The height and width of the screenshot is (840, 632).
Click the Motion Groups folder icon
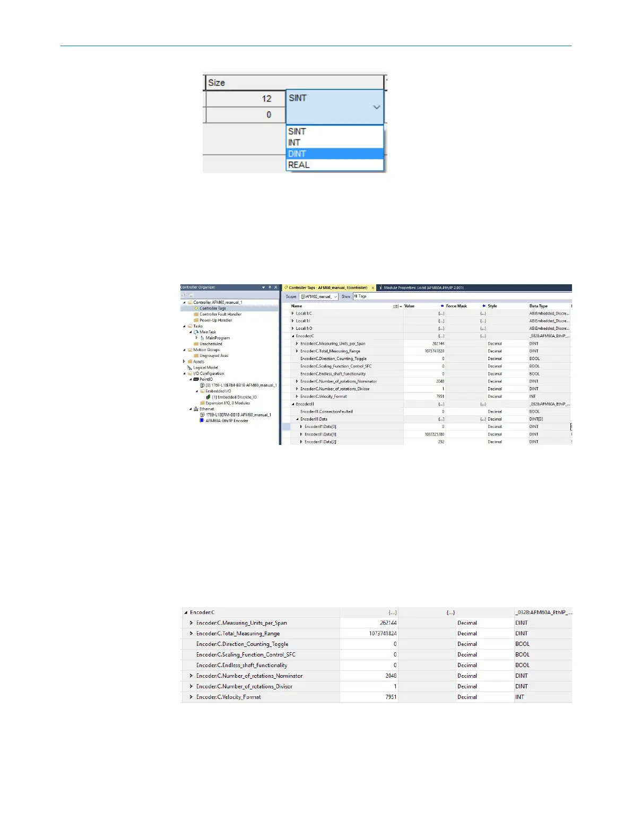pyautogui.click(x=190, y=349)
